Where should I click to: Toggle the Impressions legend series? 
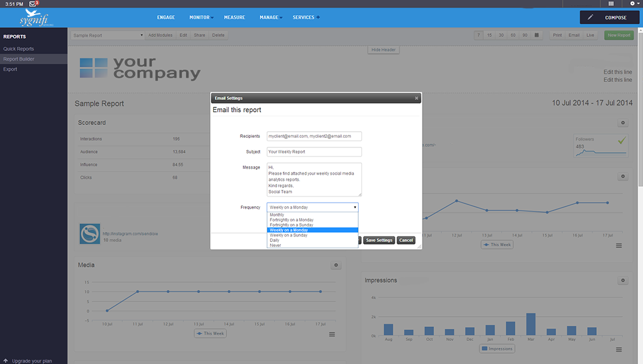click(497, 349)
